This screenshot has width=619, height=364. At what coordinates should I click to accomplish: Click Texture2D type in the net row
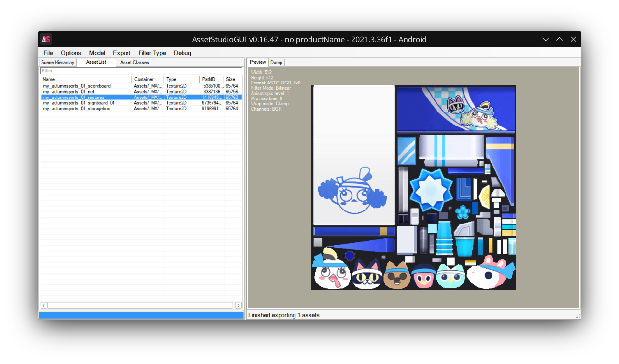176,92
